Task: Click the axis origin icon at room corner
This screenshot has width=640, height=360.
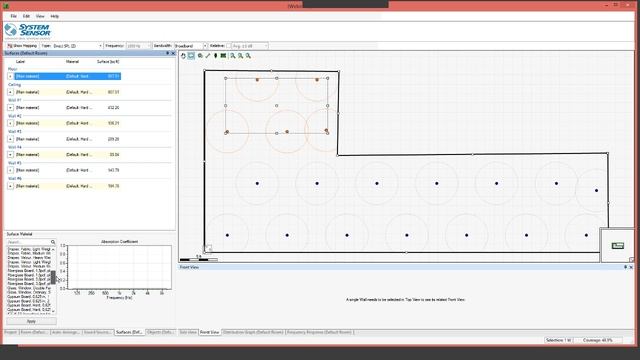Action: (208, 248)
